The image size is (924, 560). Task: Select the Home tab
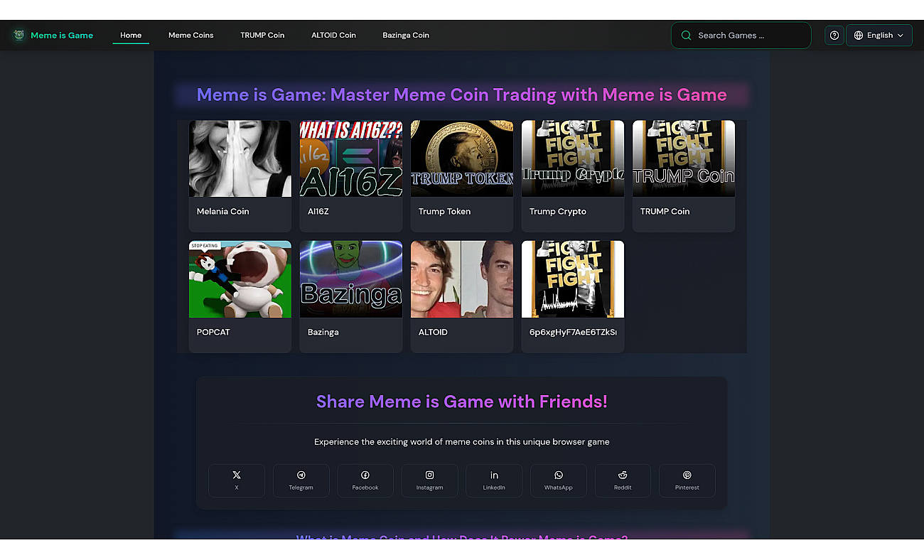pyautogui.click(x=131, y=35)
